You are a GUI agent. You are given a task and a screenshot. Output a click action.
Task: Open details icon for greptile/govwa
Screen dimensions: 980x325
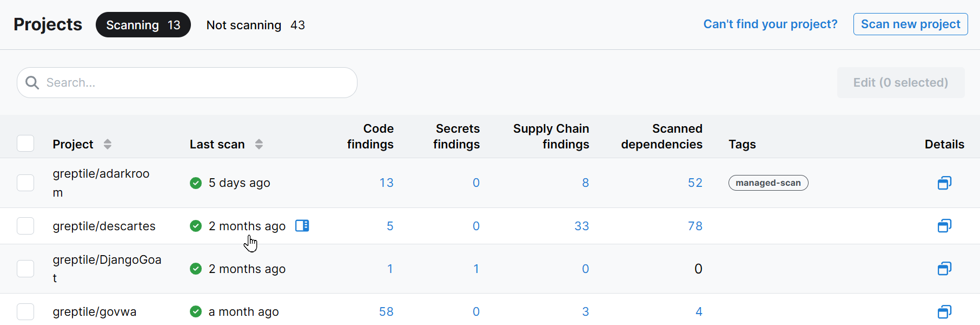click(944, 311)
